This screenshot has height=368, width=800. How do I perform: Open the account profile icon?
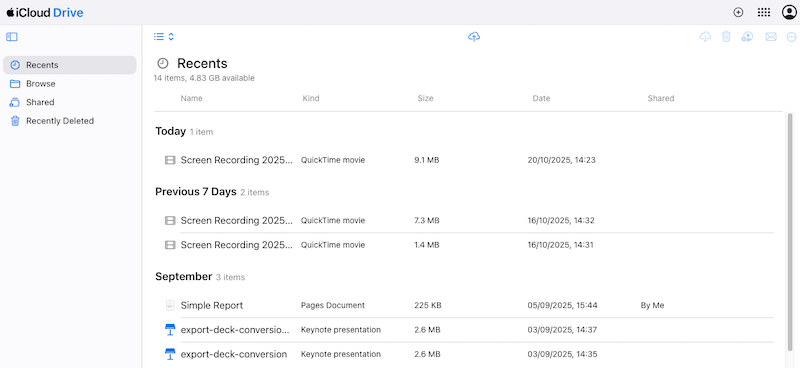click(x=789, y=13)
